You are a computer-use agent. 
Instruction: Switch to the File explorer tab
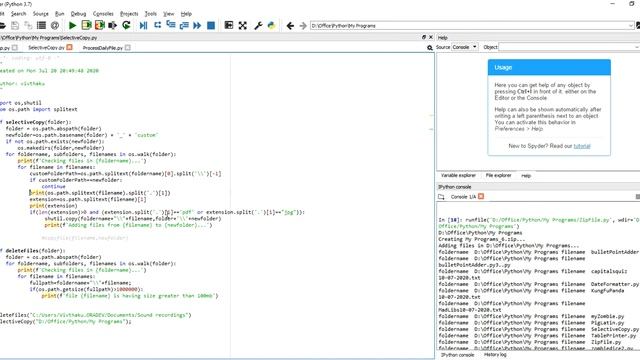point(498,176)
